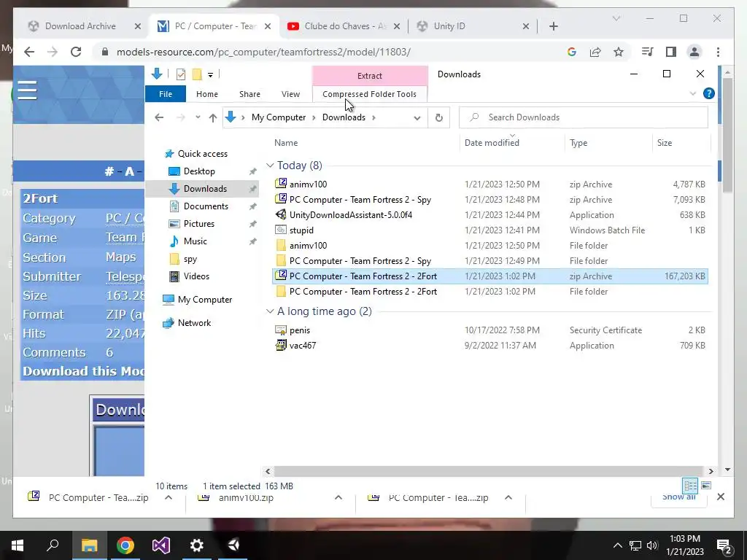Click the Search Downloads box
The width and height of the screenshot is (747, 560).
tap(583, 117)
